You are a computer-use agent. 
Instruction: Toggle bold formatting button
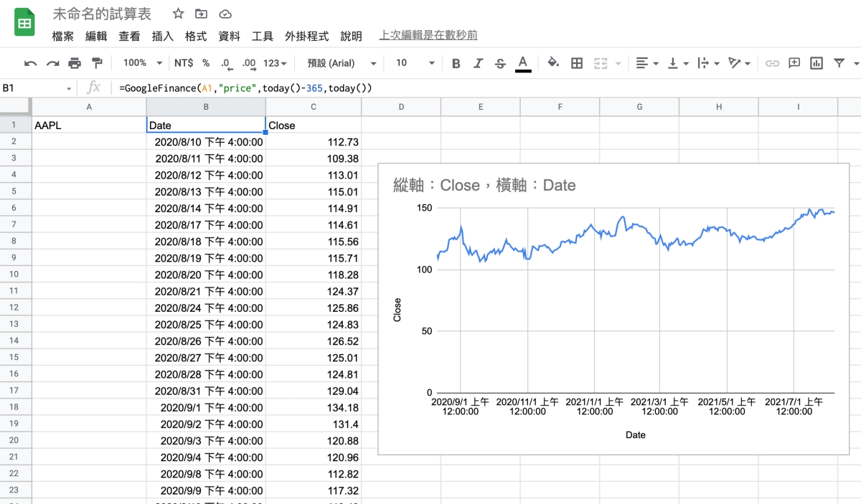[x=456, y=63]
